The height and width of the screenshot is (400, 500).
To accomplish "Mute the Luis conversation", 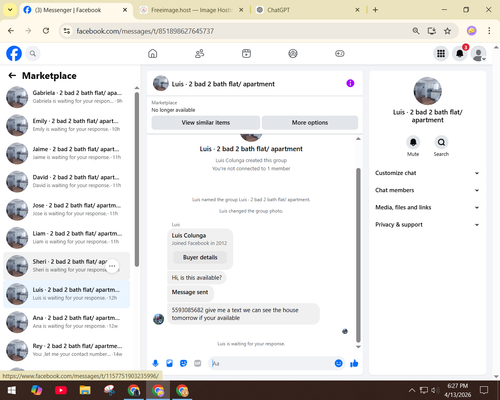I will click(x=413, y=142).
